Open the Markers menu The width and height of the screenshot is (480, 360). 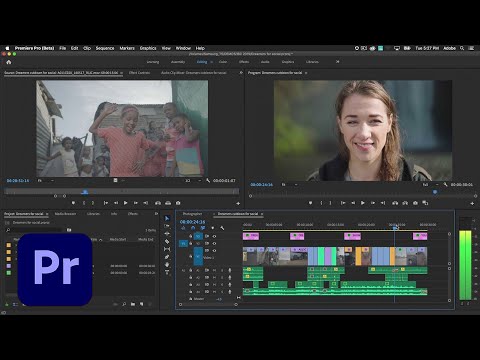(127, 48)
